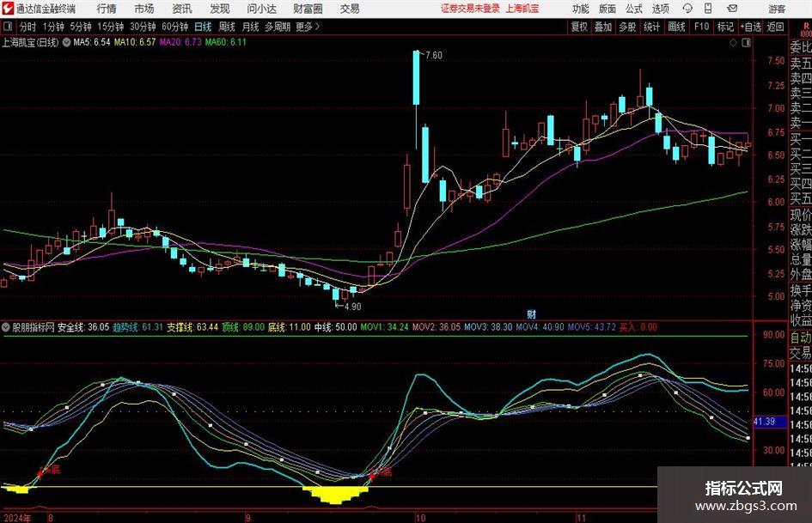Open the 资讯 menu

pos(182,9)
